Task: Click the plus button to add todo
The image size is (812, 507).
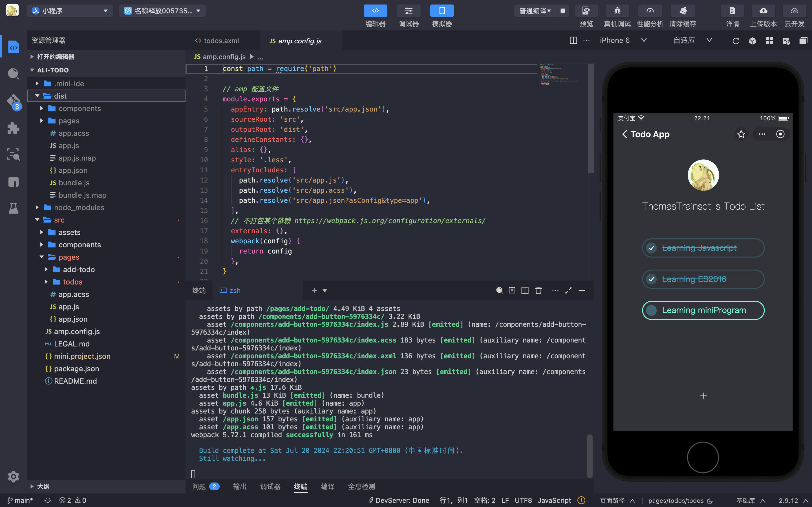Action: (703, 396)
